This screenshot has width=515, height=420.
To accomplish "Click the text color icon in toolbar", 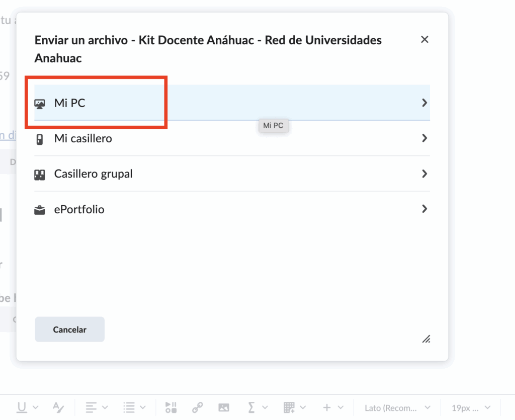I will point(58,407).
